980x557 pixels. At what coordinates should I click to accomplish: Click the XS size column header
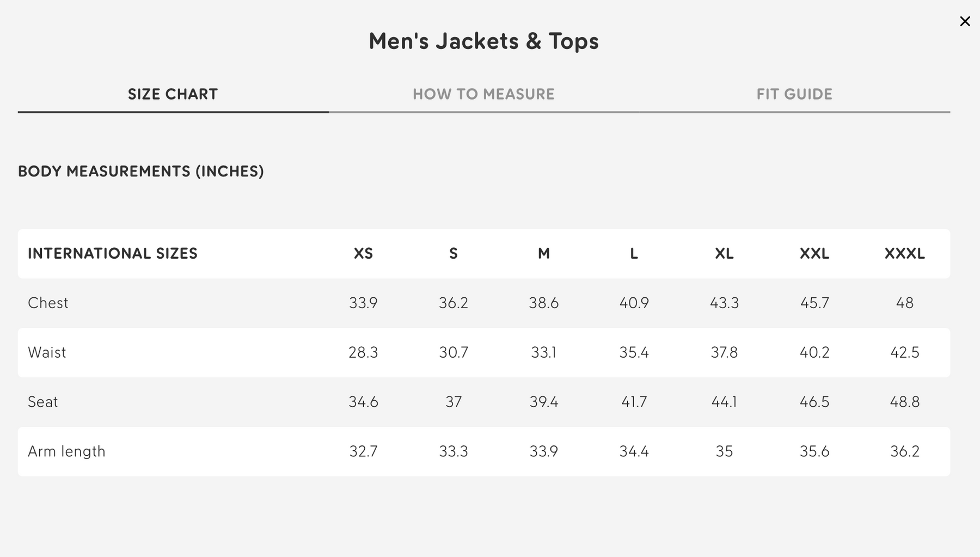[x=363, y=254]
